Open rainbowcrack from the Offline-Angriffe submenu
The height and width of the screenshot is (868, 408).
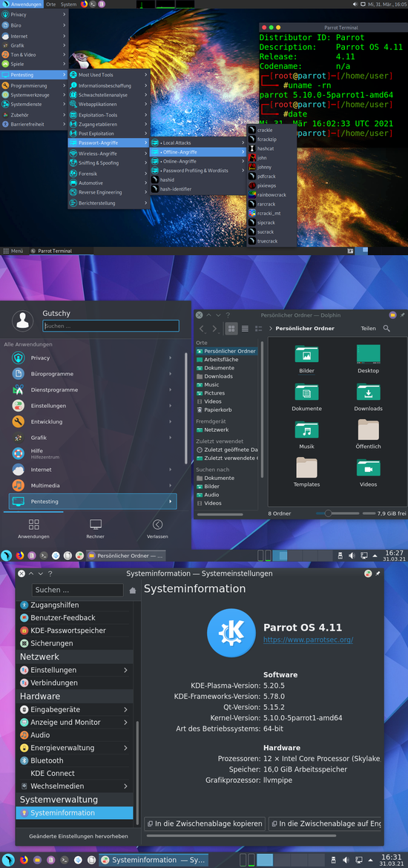click(271, 195)
